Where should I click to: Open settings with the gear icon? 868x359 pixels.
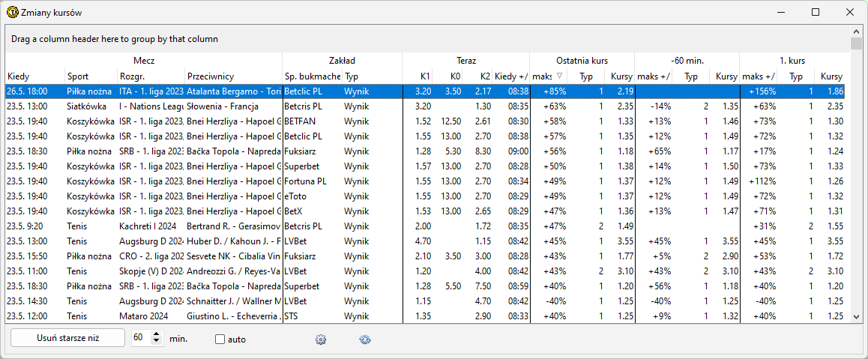coord(321,340)
